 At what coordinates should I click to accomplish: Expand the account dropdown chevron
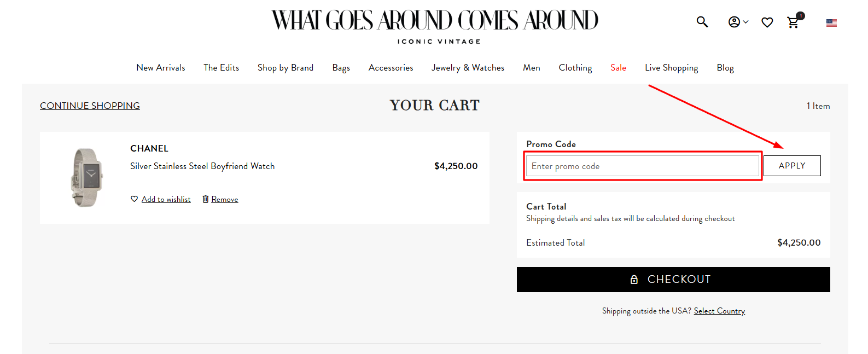(x=745, y=22)
